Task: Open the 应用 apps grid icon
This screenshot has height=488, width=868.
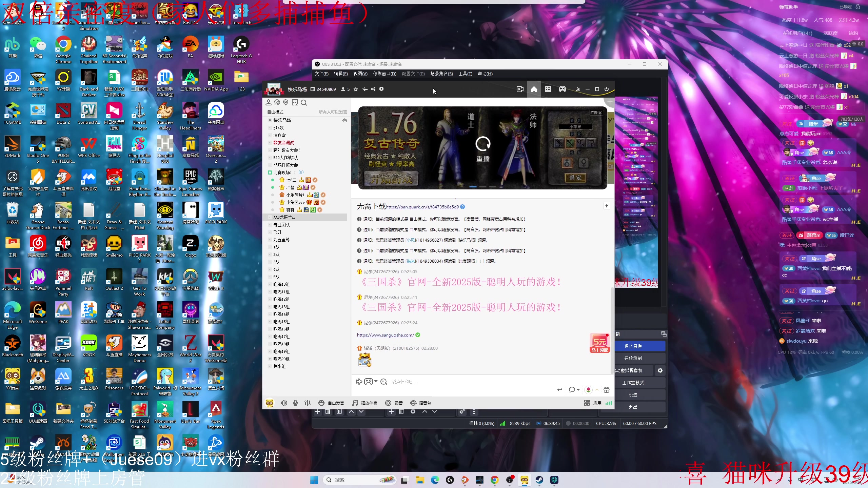Action: coord(587,403)
